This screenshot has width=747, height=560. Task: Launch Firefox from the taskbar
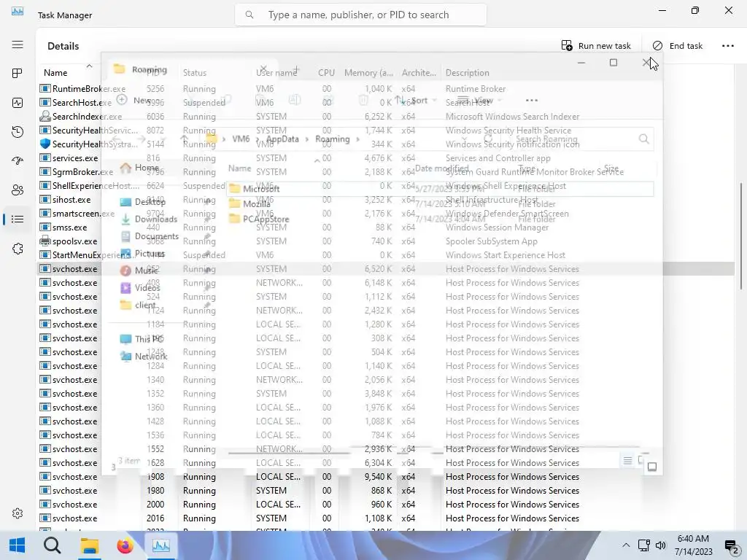coord(125,545)
